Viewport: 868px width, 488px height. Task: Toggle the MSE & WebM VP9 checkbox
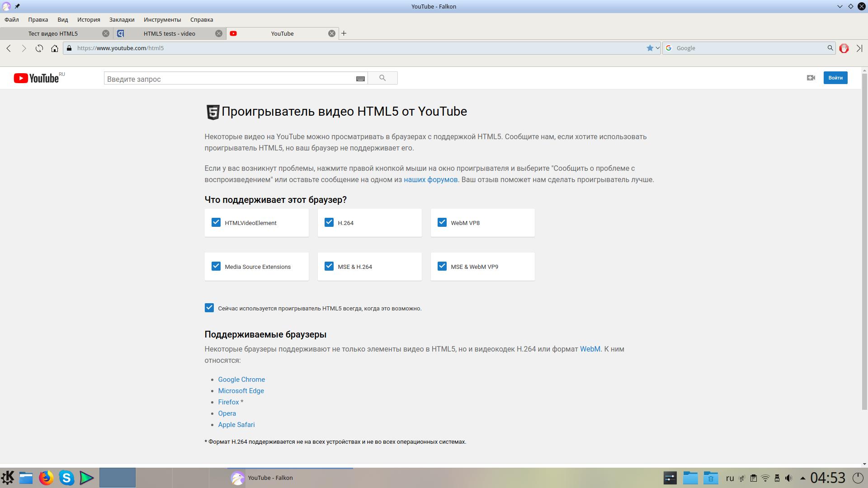442,266
